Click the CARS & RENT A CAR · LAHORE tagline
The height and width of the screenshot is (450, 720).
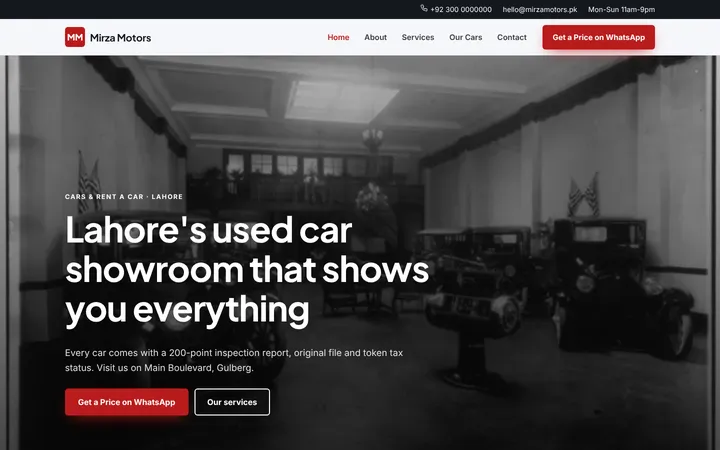124,197
